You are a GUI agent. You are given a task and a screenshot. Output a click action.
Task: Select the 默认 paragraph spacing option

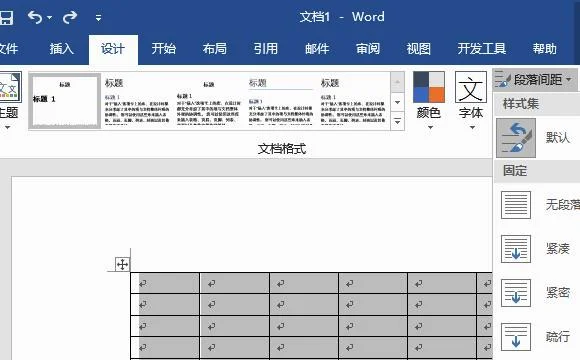537,138
